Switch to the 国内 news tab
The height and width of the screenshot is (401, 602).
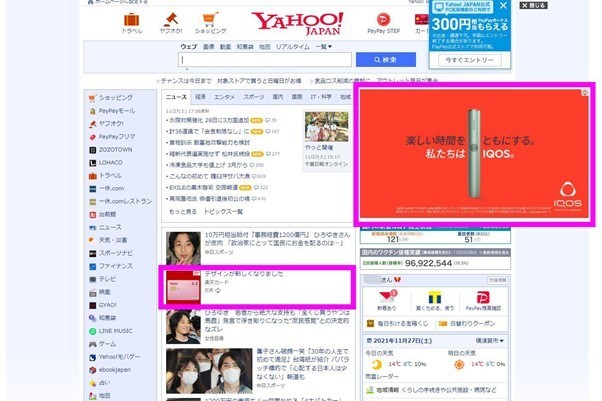278,97
